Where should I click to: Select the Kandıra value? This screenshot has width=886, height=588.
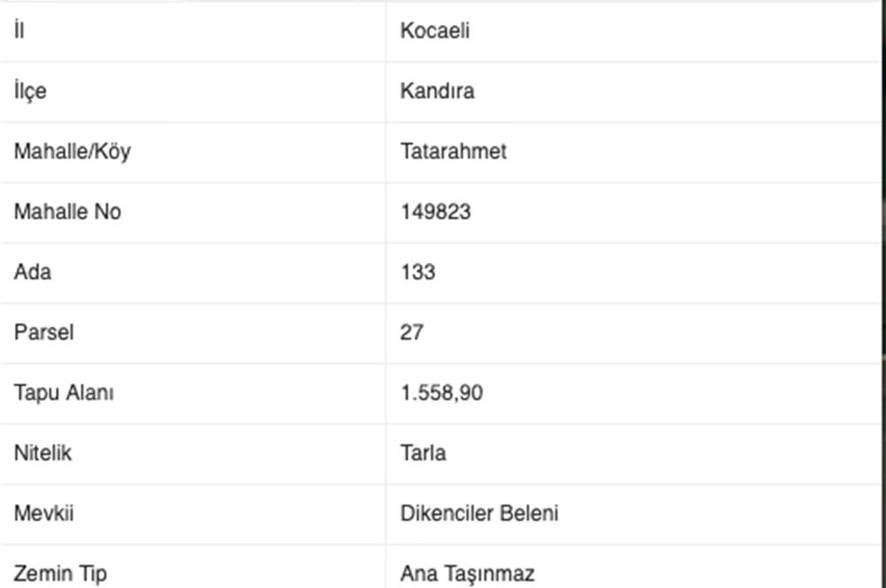tap(437, 91)
